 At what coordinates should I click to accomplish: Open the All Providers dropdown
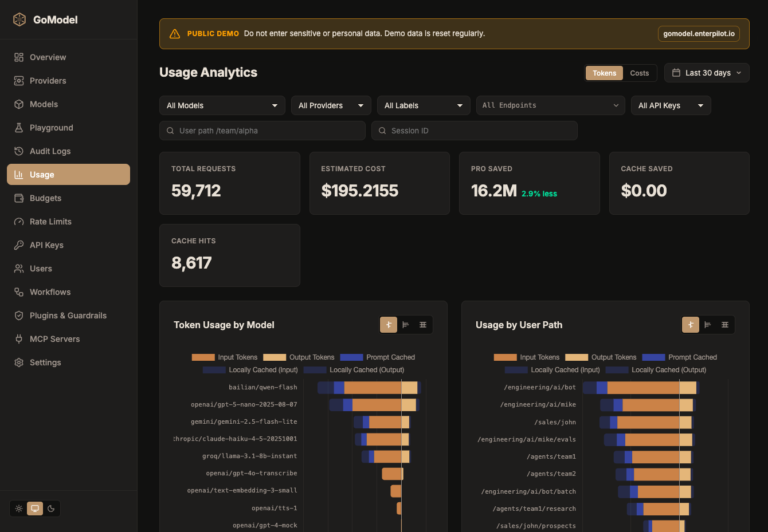tap(331, 105)
